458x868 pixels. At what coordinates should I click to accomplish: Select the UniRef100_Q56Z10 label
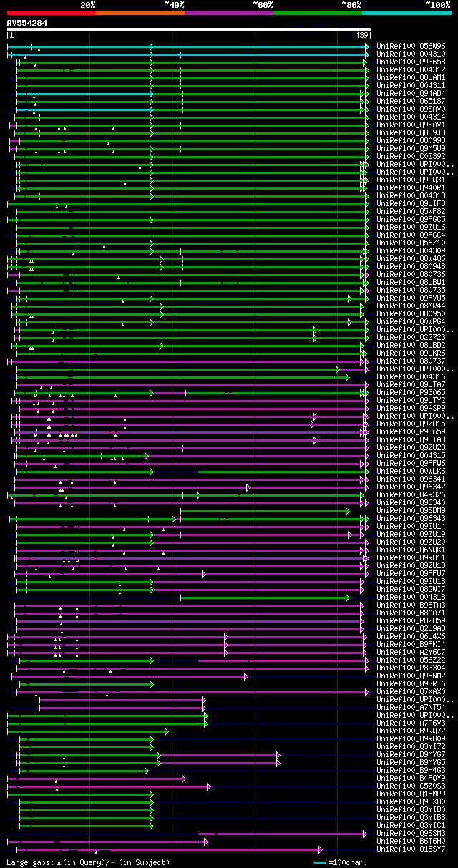[x=411, y=243]
